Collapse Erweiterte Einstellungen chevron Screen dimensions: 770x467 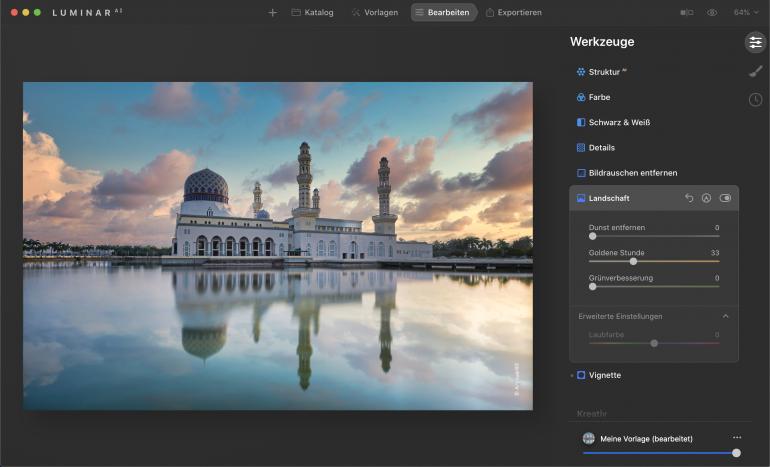click(725, 316)
